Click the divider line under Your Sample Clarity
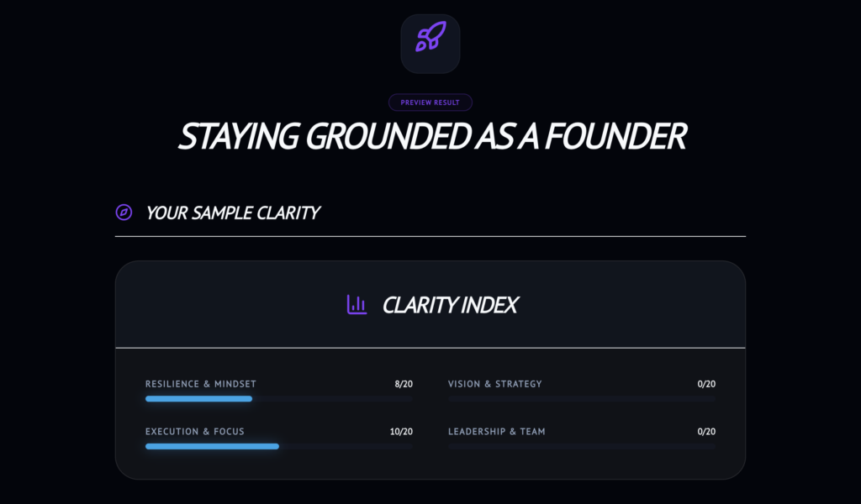The width and height of the screenshot is (861, 504). [430, 237]
